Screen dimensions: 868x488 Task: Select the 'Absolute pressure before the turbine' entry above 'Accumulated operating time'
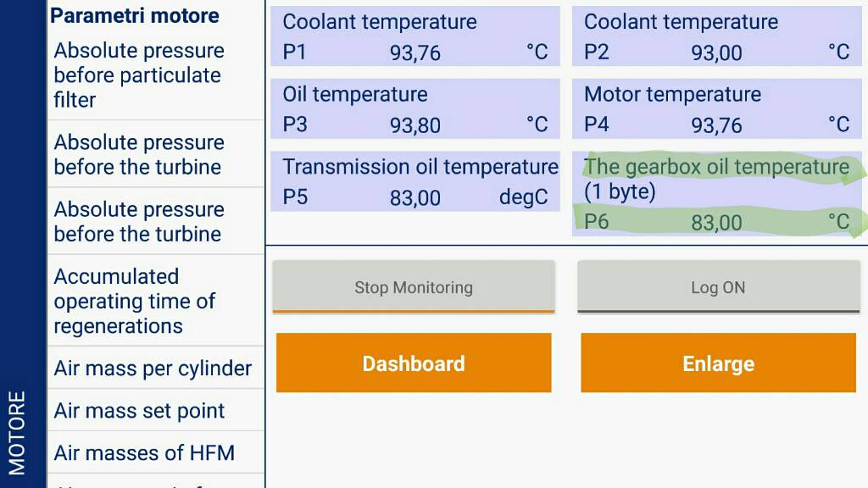(156, 221)
